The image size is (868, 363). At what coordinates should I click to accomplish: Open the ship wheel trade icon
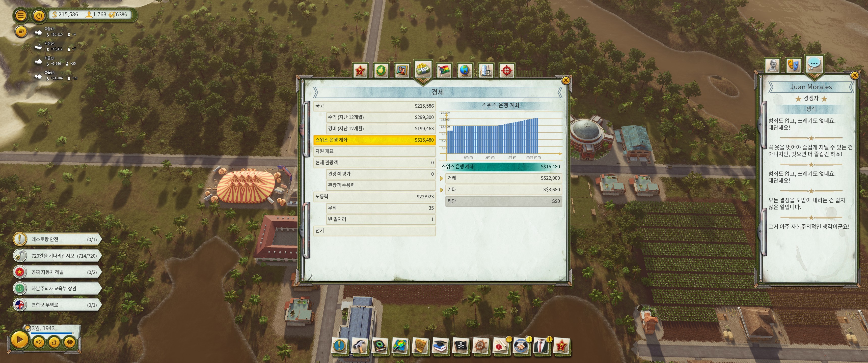(480, 346)
